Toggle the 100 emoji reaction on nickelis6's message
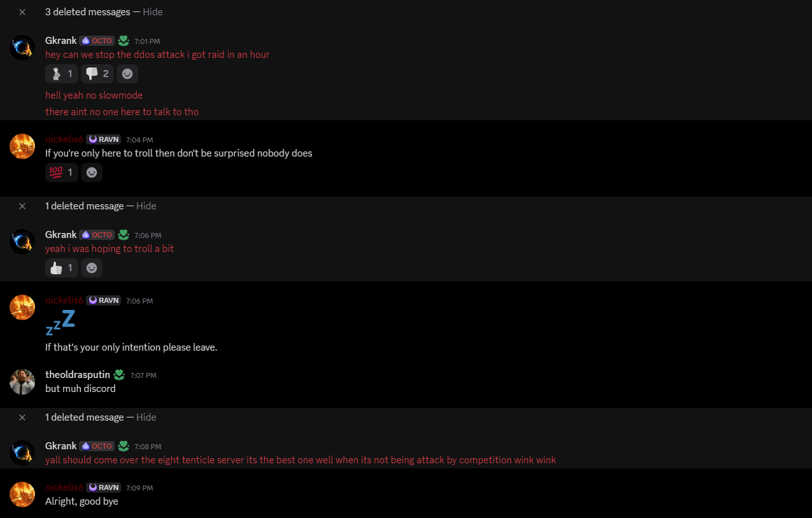 (x=62, y=172)
